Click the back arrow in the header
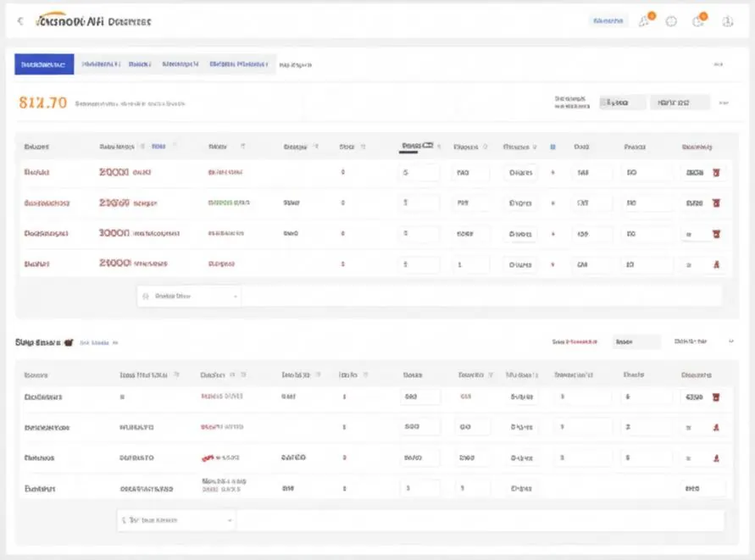This screenshot has width=755, height=560. pos(20,20)
